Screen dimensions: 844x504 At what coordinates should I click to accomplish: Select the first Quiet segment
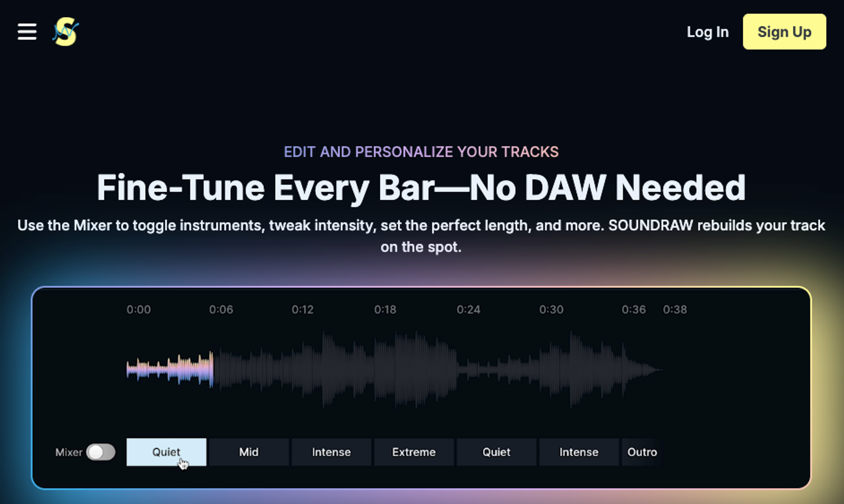coord(166,452)
